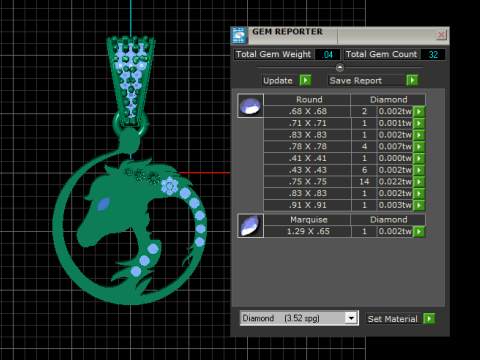Click the Diamond header in Marquise section

pos(388,220)
